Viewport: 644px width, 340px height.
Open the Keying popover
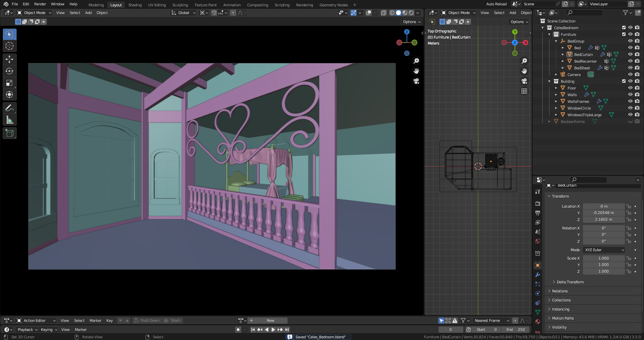tap(49, 330)
